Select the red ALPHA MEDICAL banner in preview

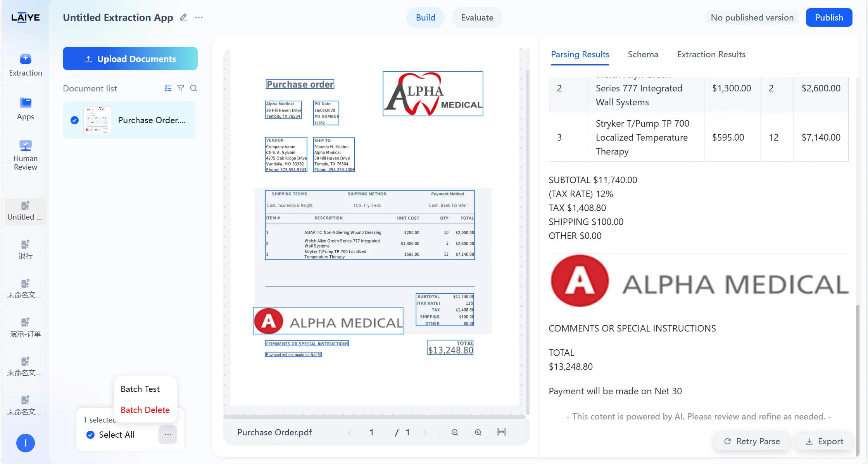328,321
